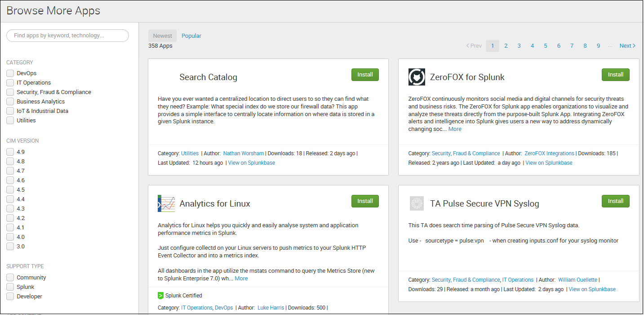
Task: Open page 4 of results
Action: [533, 46]
